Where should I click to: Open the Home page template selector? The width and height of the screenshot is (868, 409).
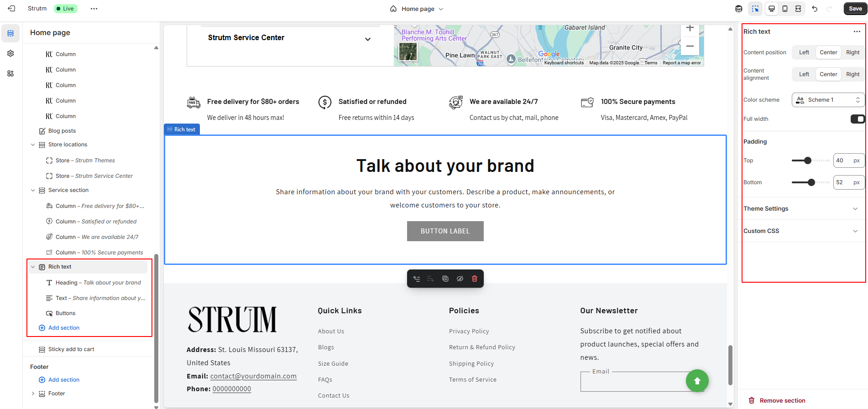417,9
